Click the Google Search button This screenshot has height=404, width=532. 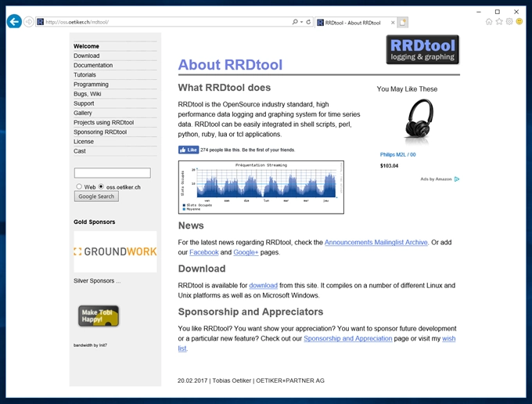96,197
